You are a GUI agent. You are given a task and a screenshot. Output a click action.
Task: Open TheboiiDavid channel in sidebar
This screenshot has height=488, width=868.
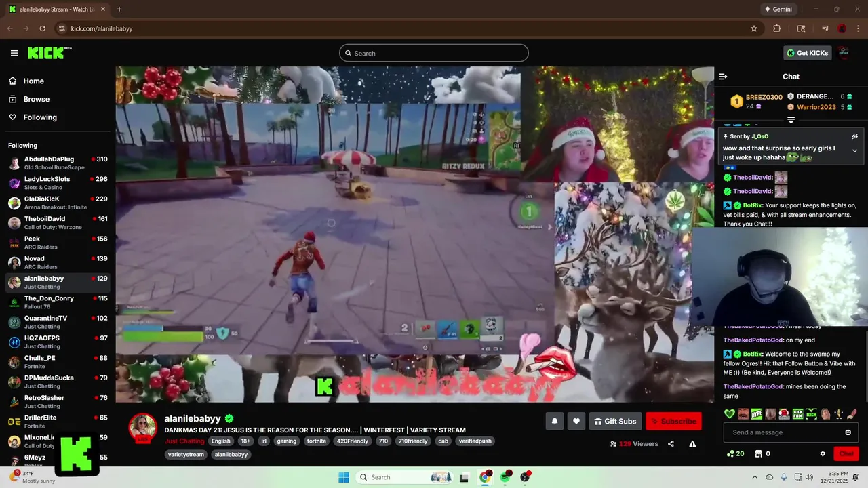pyautogui.click(x=58, y=222)
